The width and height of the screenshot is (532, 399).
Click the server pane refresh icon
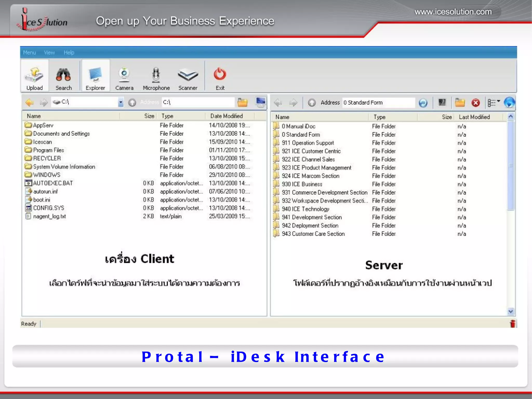click(x=423, y=103)
